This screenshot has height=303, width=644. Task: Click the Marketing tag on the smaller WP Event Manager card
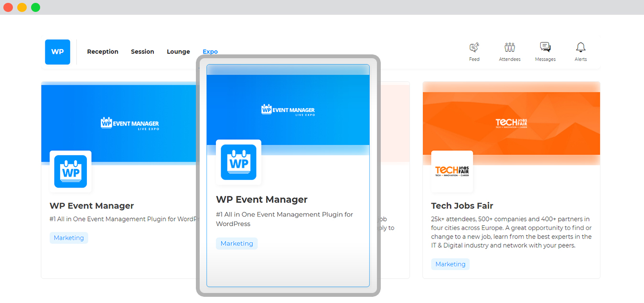(x=69, y=238)
